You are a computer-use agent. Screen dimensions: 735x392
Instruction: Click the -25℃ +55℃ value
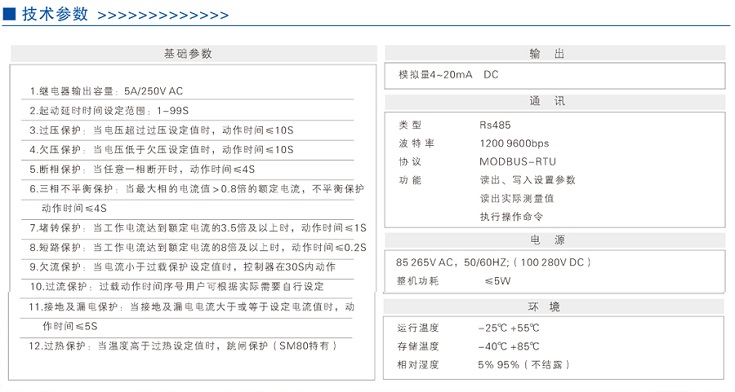click(x=509, y=328)
